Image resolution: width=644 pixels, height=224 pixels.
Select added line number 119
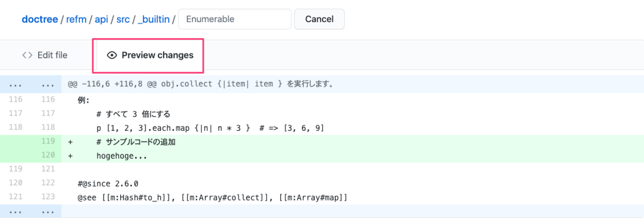(47, 142)
